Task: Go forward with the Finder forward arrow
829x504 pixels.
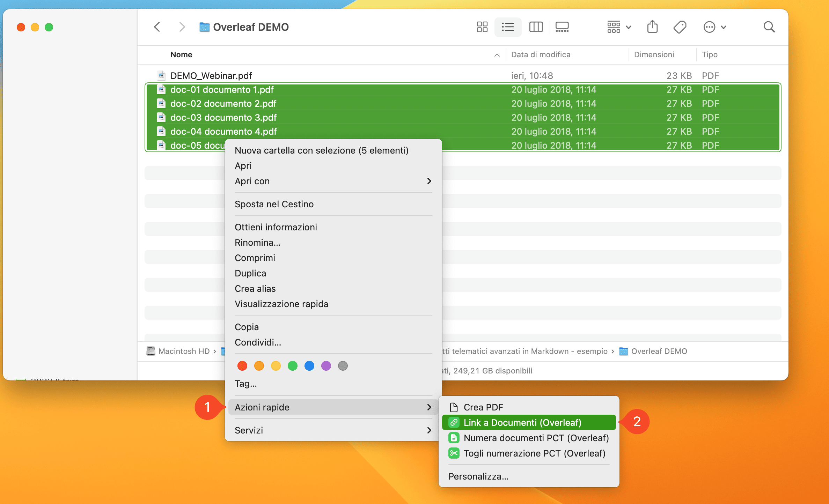Action: 182,27
